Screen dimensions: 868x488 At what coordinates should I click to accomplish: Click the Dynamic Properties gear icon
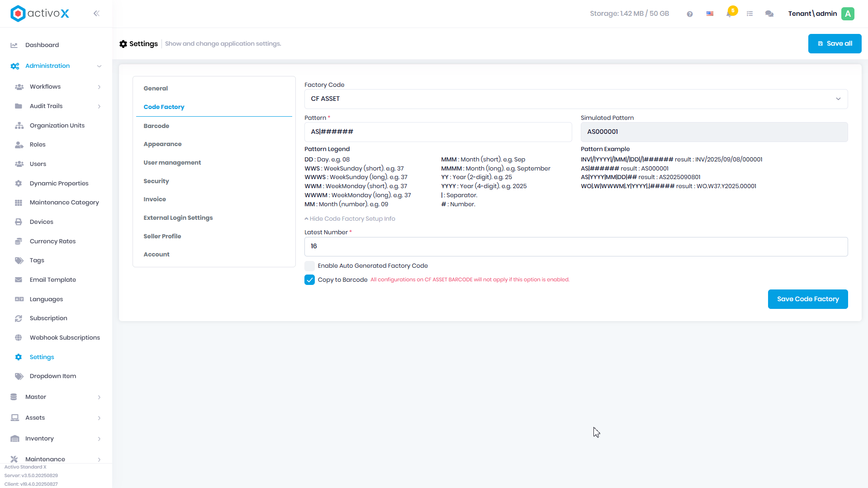coord(19,184)
